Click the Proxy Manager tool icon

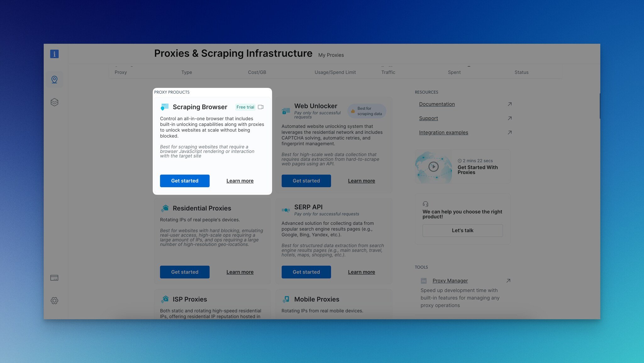(424, 281)
